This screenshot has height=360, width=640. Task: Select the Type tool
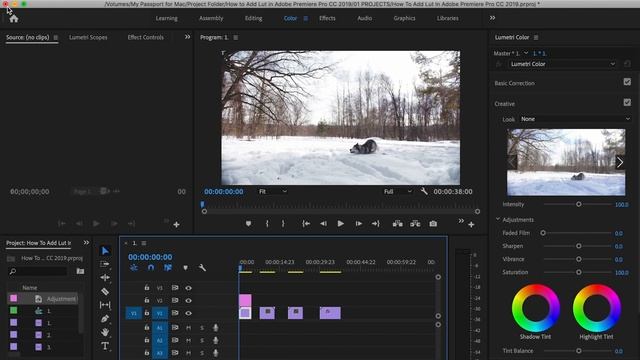point(105,346)
